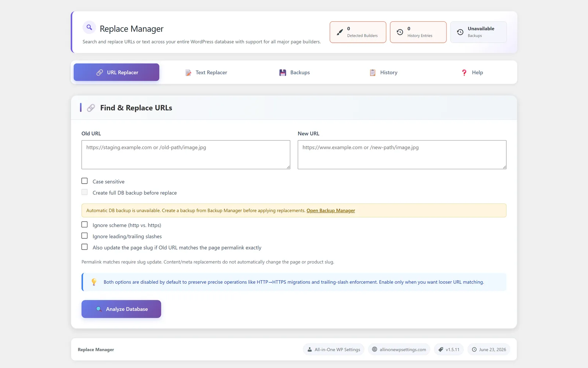Click the clock icon beside June 23, 2026

pos(474,350)
